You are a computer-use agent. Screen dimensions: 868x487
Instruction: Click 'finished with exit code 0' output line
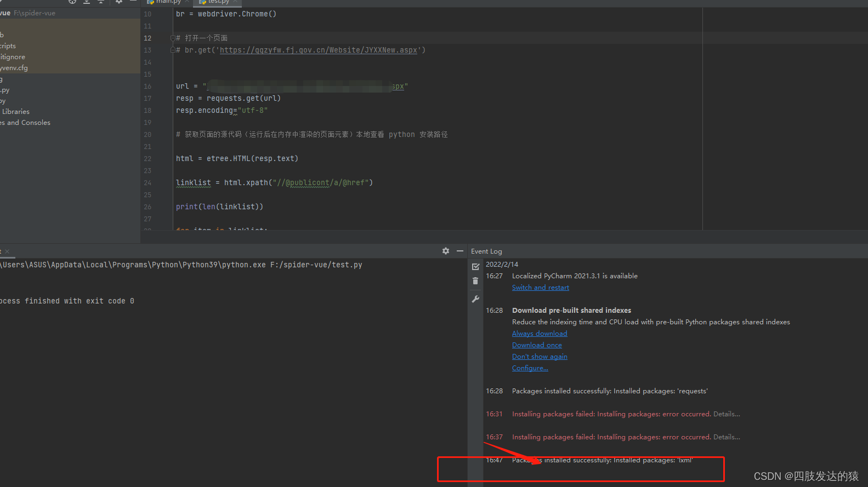pyautogui.click(x=80, y=301)
